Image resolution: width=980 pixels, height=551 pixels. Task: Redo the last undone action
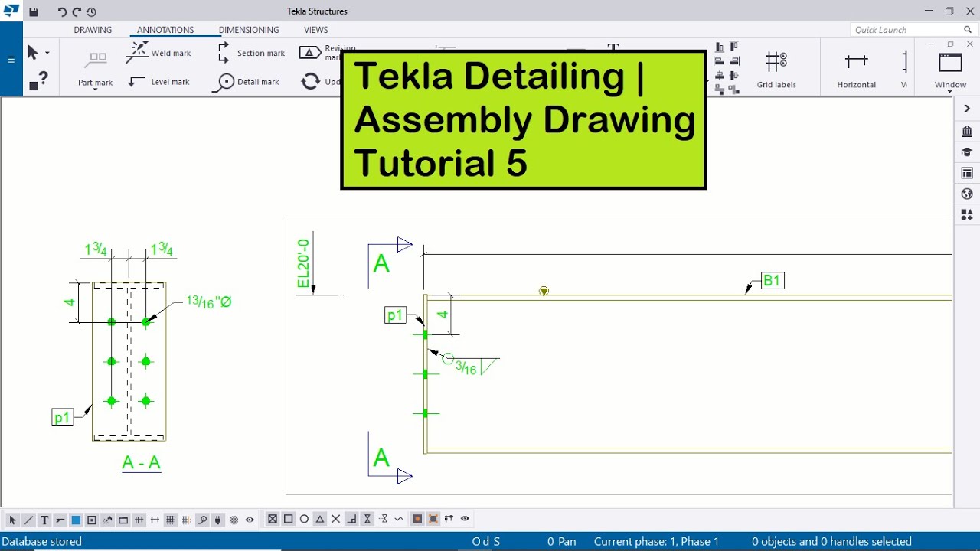77,12
